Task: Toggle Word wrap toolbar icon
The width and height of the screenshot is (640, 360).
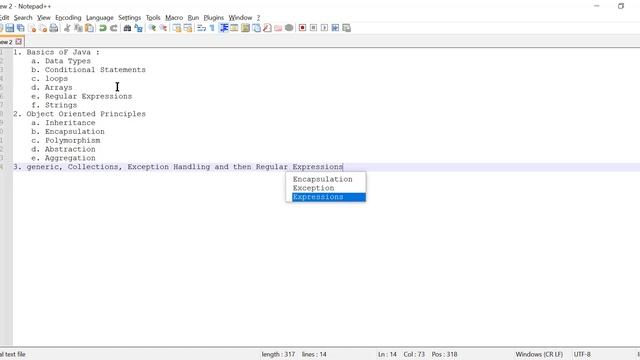Action: tap(201, 28)
